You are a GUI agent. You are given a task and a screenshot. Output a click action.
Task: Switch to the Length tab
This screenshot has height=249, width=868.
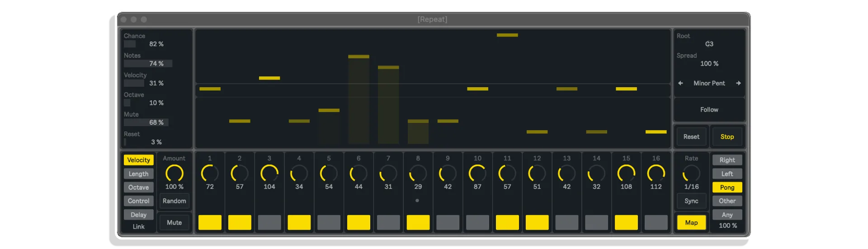pos(138,174)
